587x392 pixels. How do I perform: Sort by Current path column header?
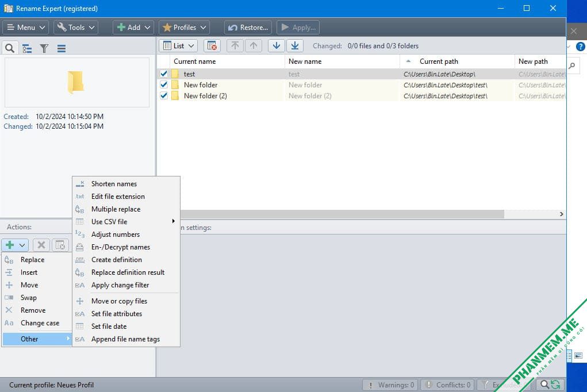457,62
